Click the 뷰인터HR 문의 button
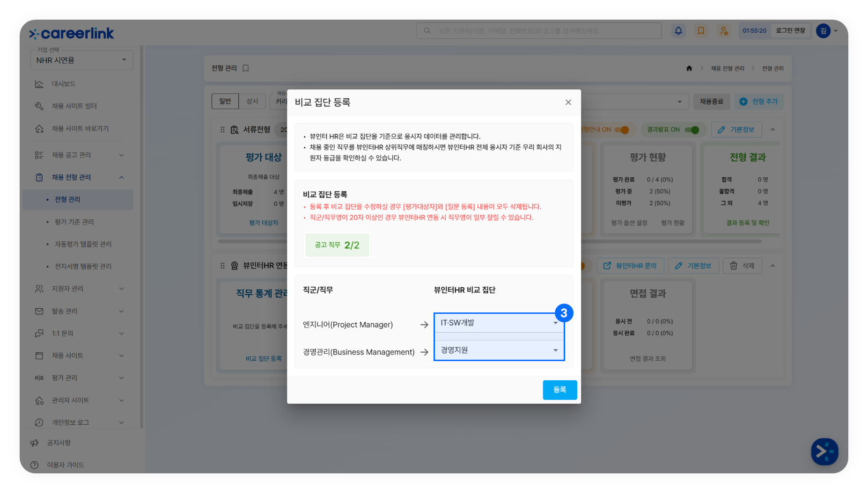This screenshot has width=868, height=493. pos(630,266)
